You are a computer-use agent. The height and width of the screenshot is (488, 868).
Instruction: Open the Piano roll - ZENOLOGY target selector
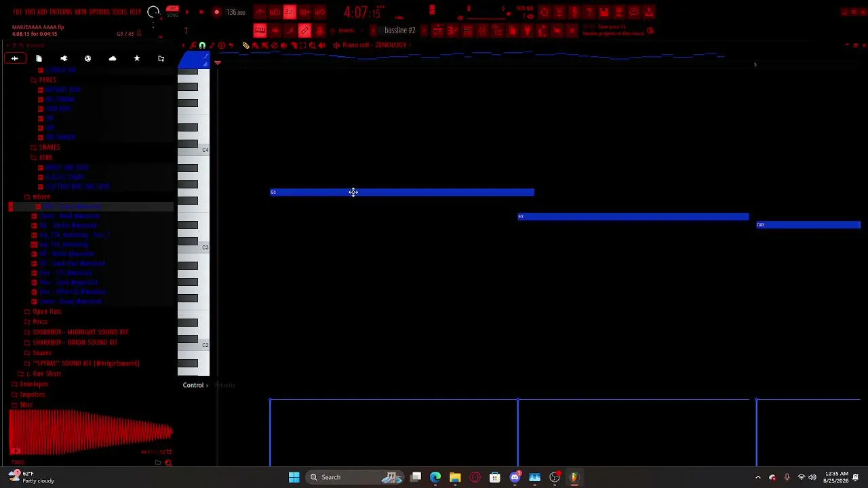(374, 45)
